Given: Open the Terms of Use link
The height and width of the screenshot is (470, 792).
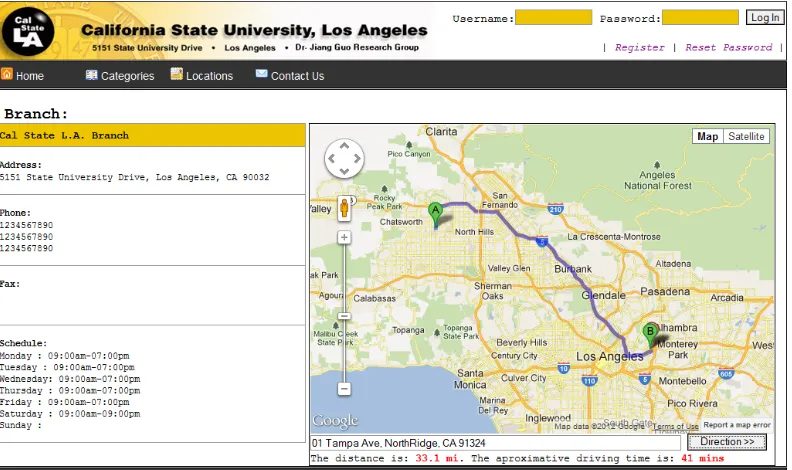Looking at the screenshot, I should [x=675, y=426].
